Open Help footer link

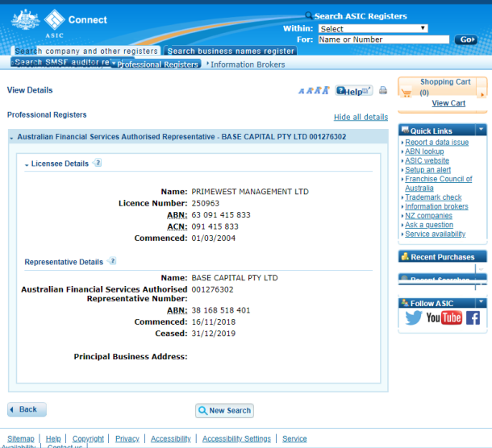53,438
